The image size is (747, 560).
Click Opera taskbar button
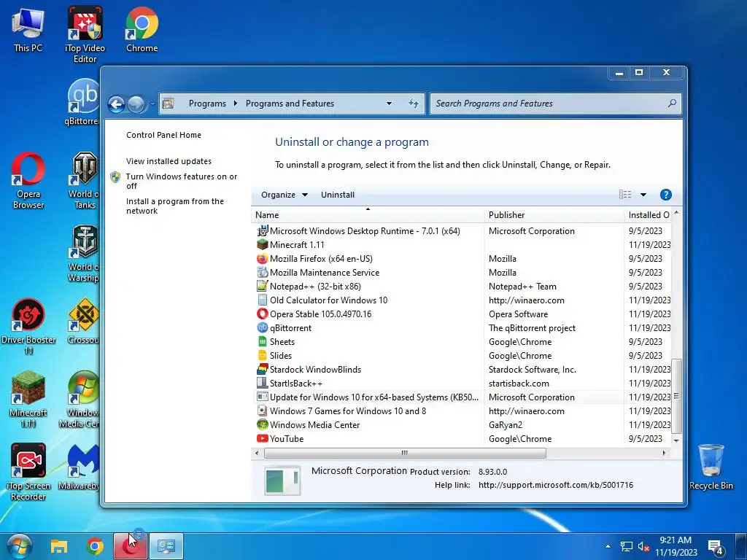[x=131, y=546]
